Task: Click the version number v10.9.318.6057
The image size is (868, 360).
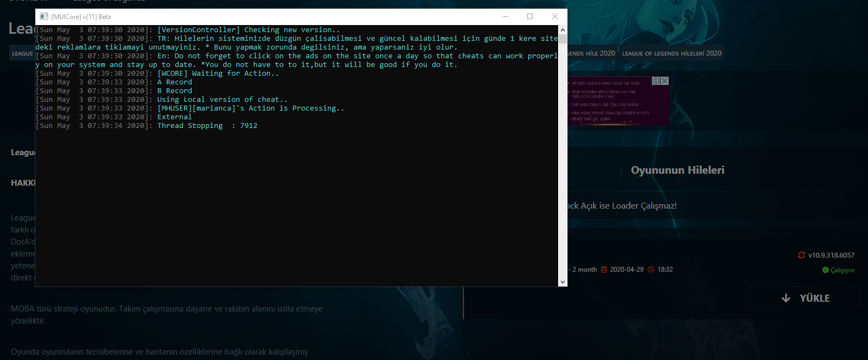Action: tap(831, 255)
